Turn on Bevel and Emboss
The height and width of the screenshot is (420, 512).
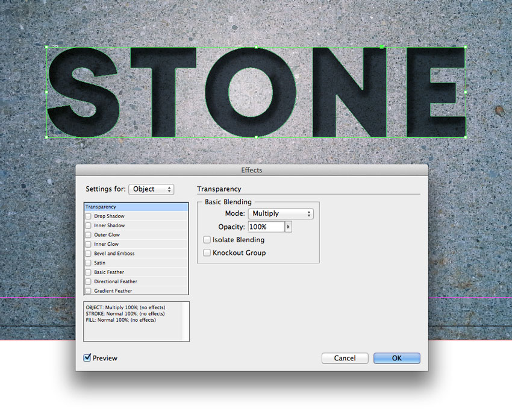89,253
